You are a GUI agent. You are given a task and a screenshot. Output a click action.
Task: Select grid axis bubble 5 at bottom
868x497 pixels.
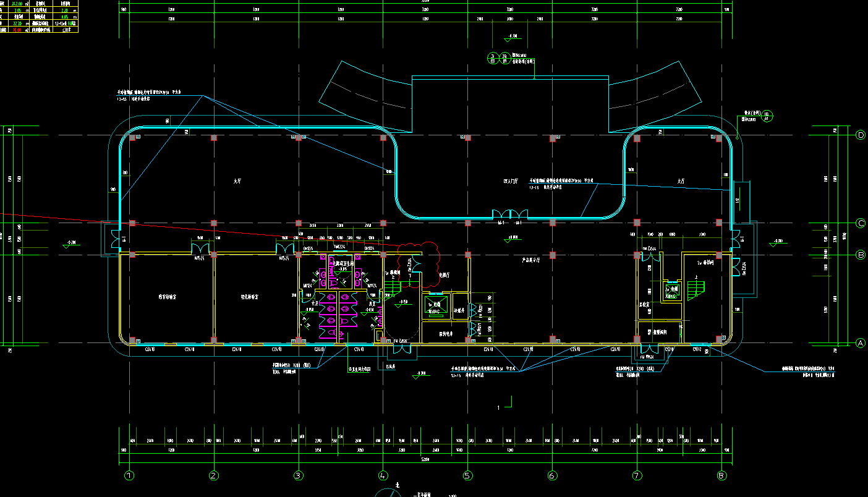coord(467,475)
